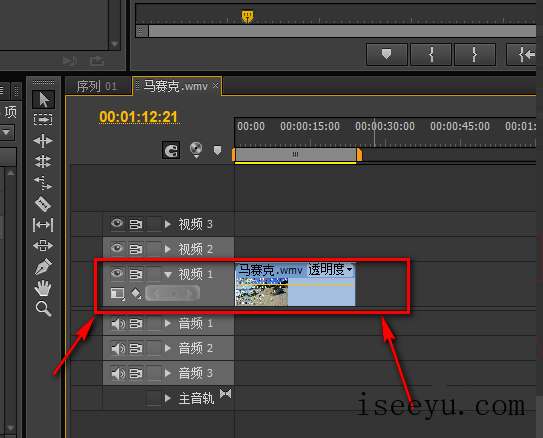Open the left panel dropdown arrow
This screenshot has height=438, width=543.
pos(6,133)
